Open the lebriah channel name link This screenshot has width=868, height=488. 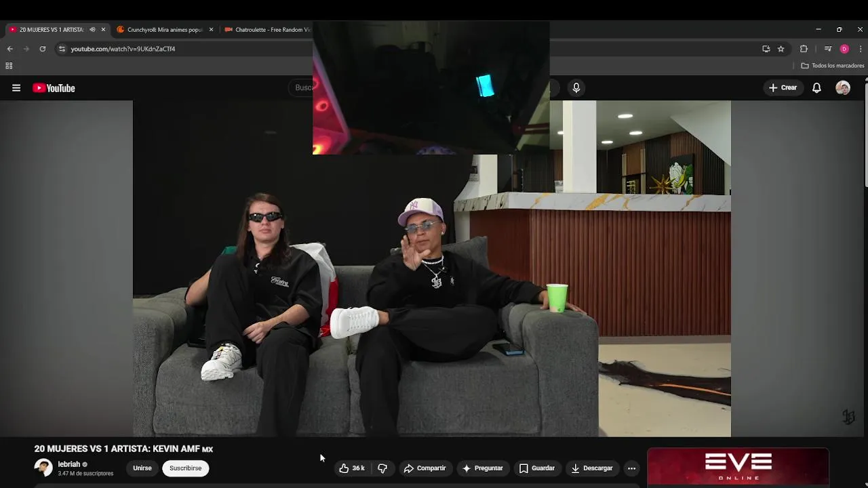coord(69,464)
